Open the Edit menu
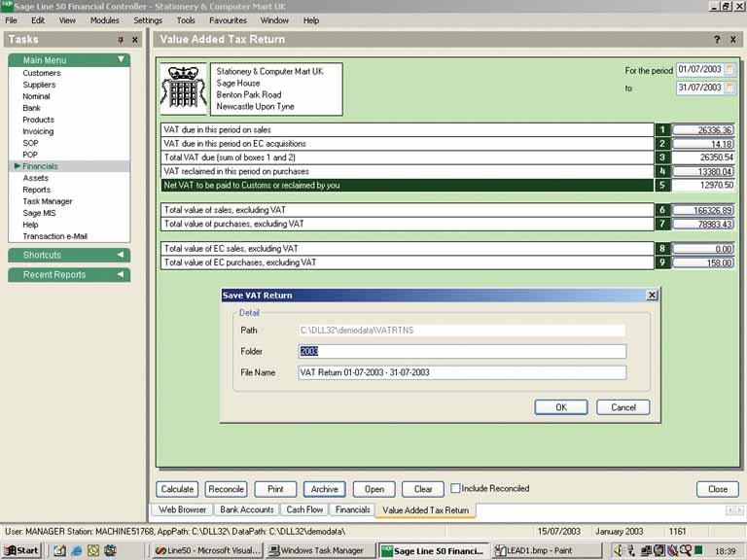747x560 pixels. tap(38, 20)
